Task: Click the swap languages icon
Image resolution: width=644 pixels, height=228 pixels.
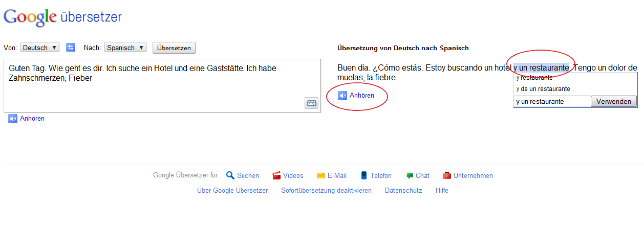Action: pyautogui.click(x=71, y=48)
